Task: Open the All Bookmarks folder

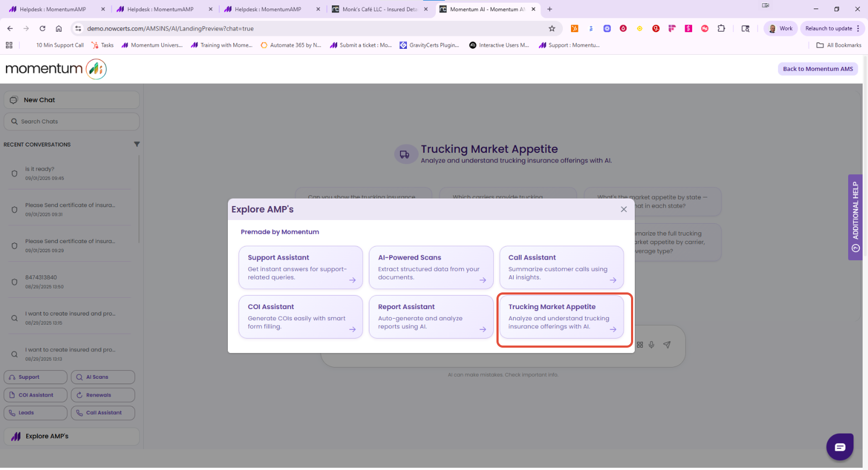Action: tap(839, 45)
